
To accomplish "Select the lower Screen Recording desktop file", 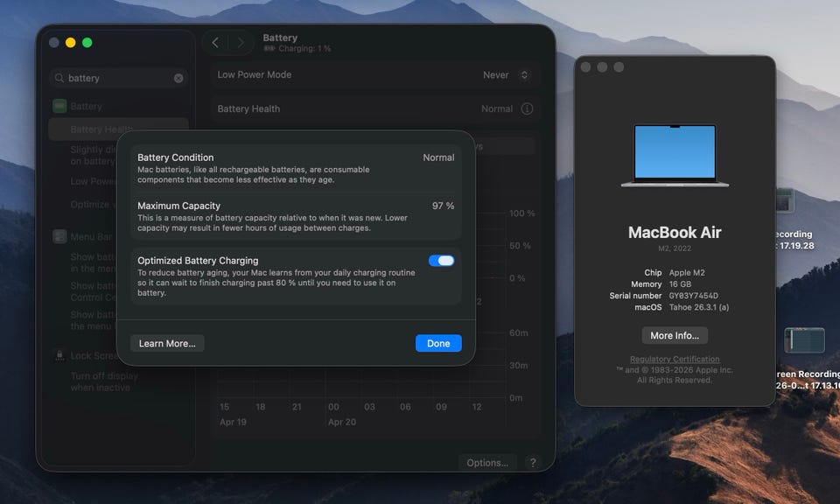I will point(802,341).
